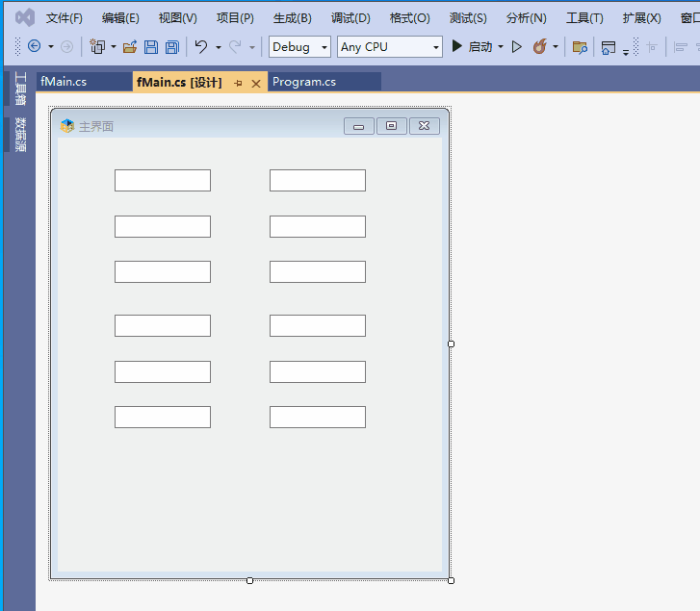Open the 数据源 data sources side panel
The width and height of the screenshot is (700, 611).
(x=19, y=135)
